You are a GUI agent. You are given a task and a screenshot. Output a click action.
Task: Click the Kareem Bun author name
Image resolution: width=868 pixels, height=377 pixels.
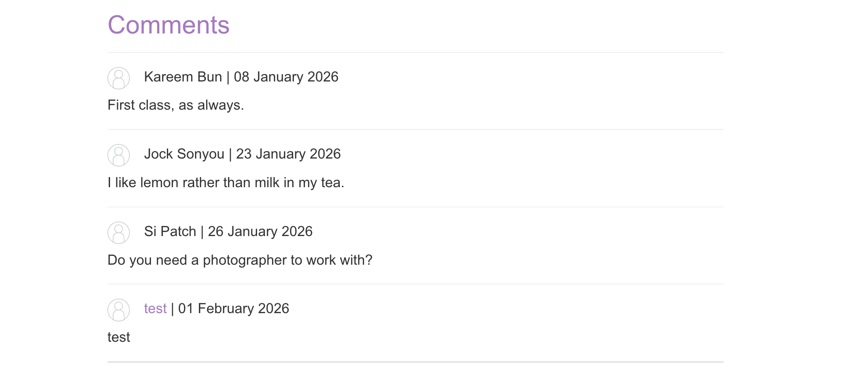183,77
